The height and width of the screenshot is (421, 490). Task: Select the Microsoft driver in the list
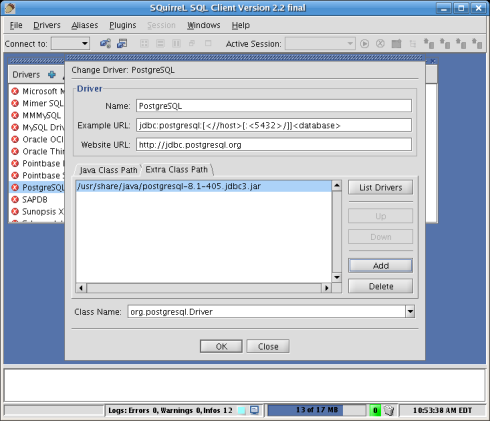pos(37,91)
